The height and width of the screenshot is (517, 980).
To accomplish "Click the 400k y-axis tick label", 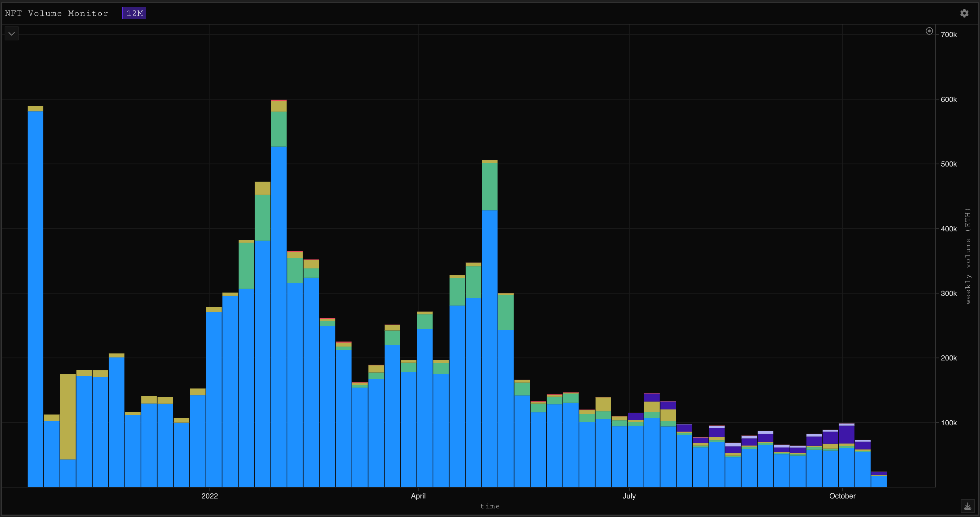I will 949,229.
